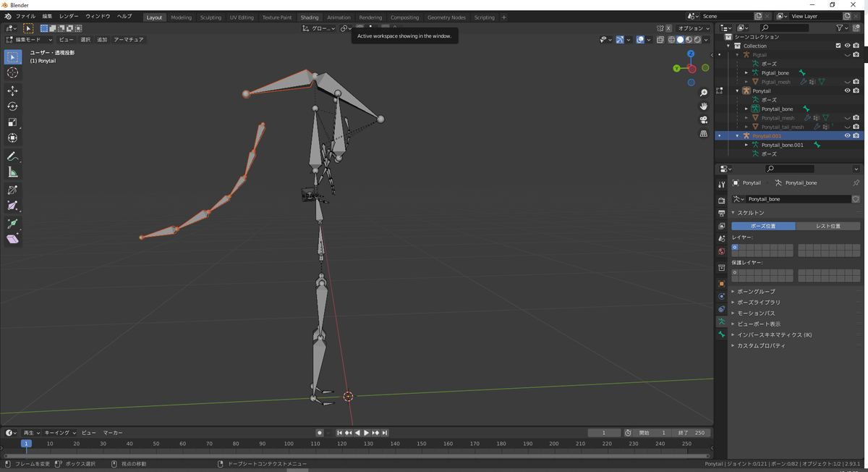Screen dimensions: 868x472
Task: Select the Rotate tool
Action: (13, 106)
